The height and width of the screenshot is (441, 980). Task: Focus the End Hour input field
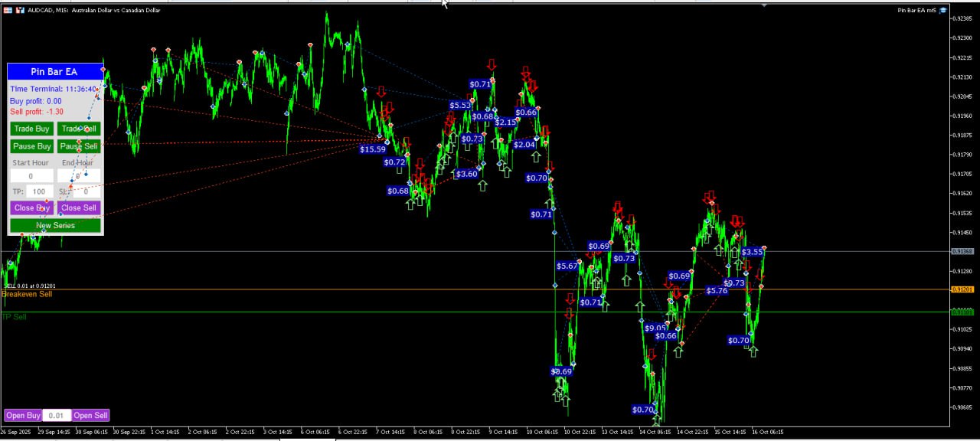pyautogui.click(x=79, y=176)
